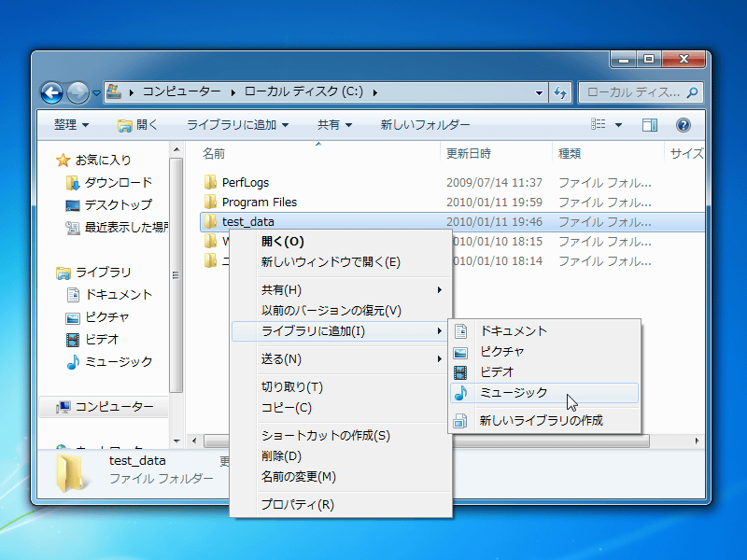Pick ビデオ library in the submenu

pos(544,371)
